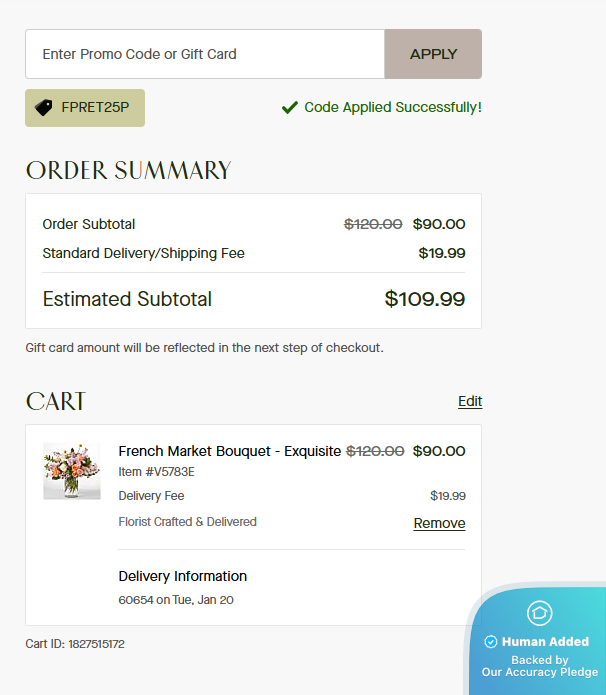Click the FPRET25P promo code chip

click(85, 108)
